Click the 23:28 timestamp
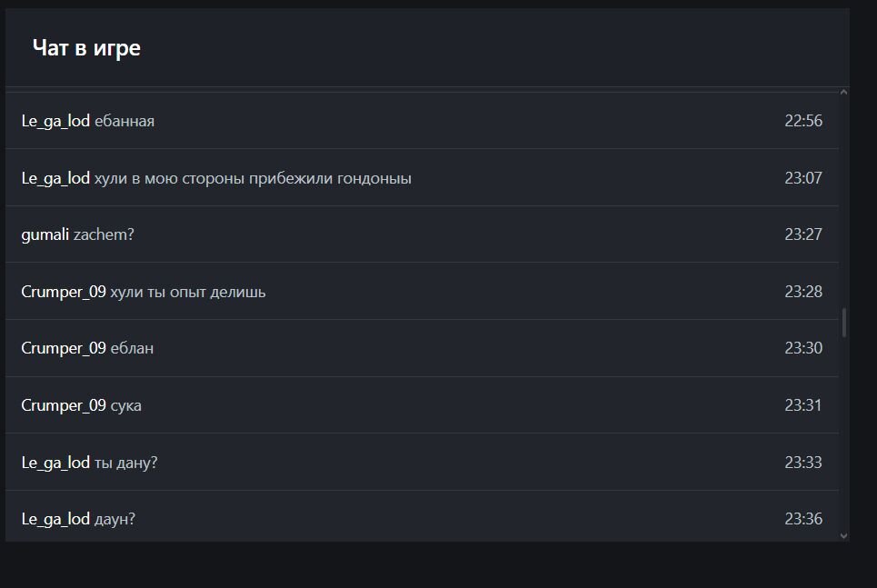 (x=803, y=292)
